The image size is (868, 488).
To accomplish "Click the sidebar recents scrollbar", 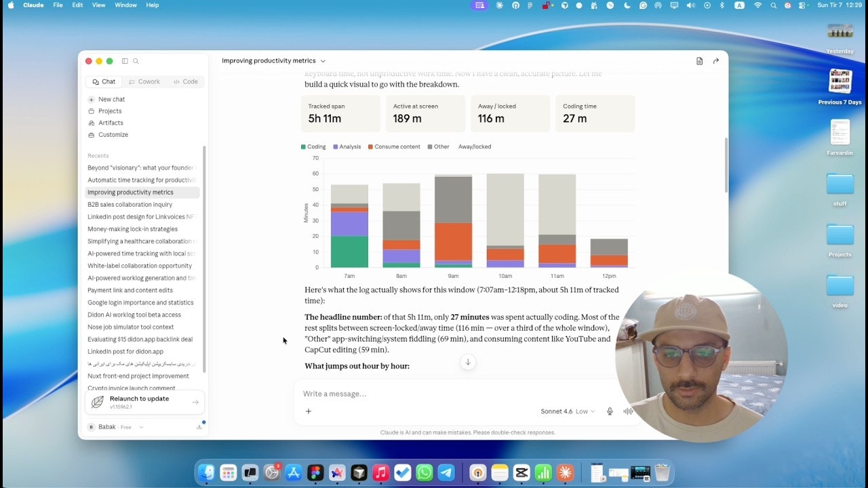I will pos(204,258).
